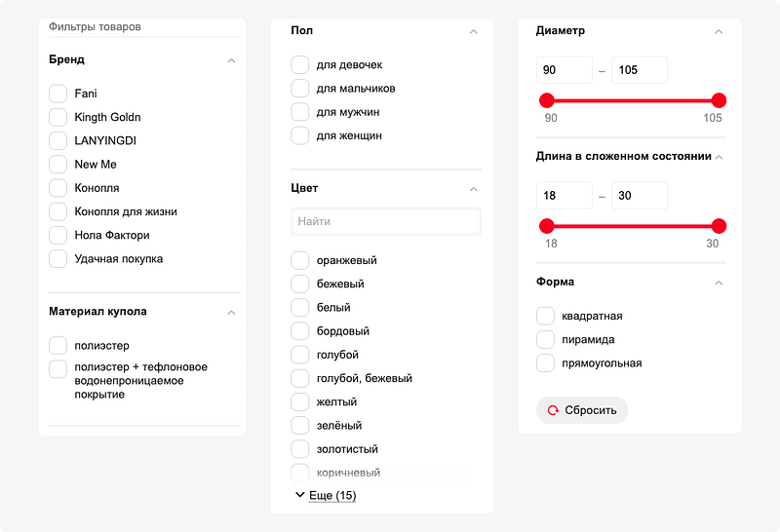
Task: Check the Fani brand checkbox
Action: point(58,94)
